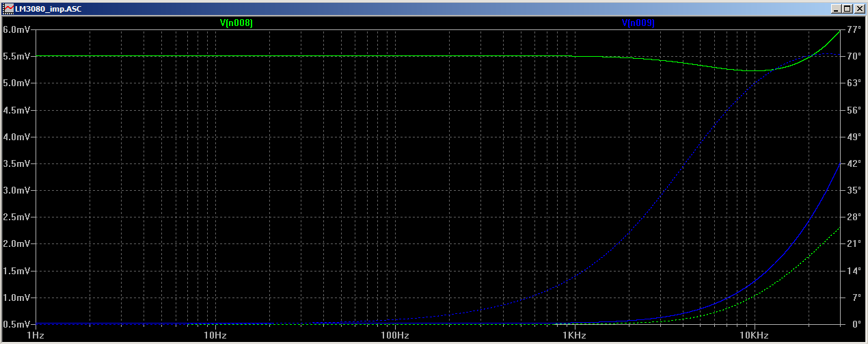Click the 1Hz frequency axis label
The width and height of the screenshot is (868, 344).
36,336
